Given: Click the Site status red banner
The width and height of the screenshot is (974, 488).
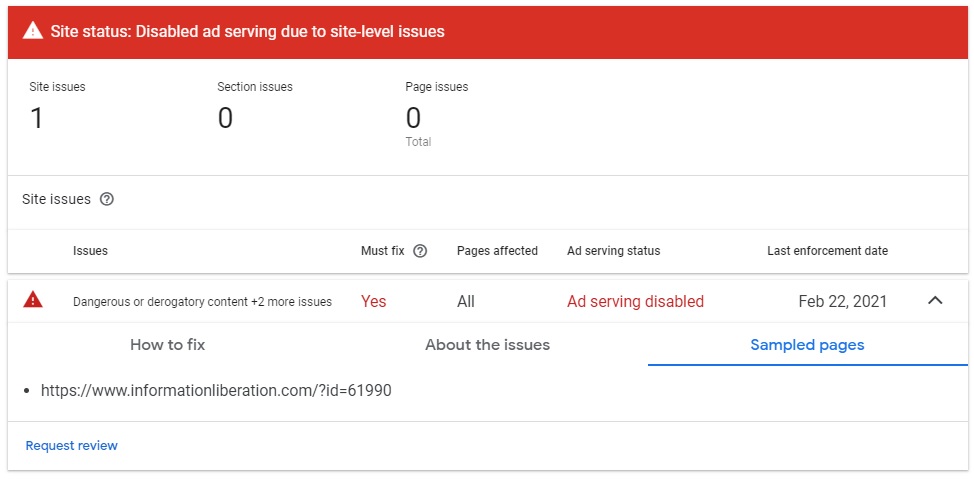Looking at the screenshot, I should pos(488,32).
